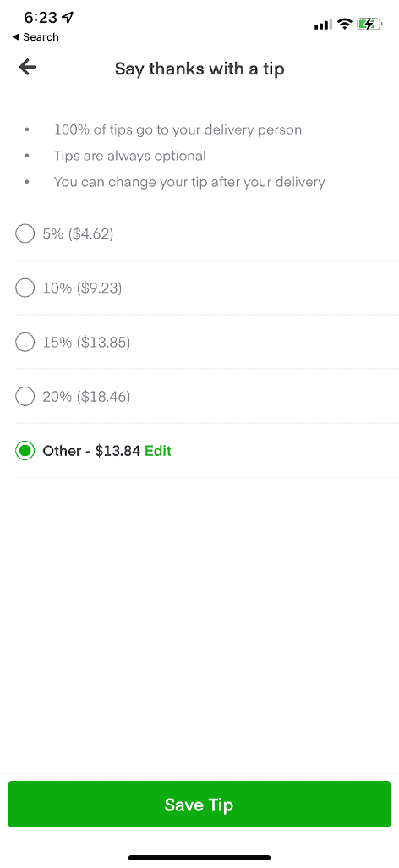Tap the home indicator bar
This screenshot has width=399, height=868.
[x=199, y=858]
